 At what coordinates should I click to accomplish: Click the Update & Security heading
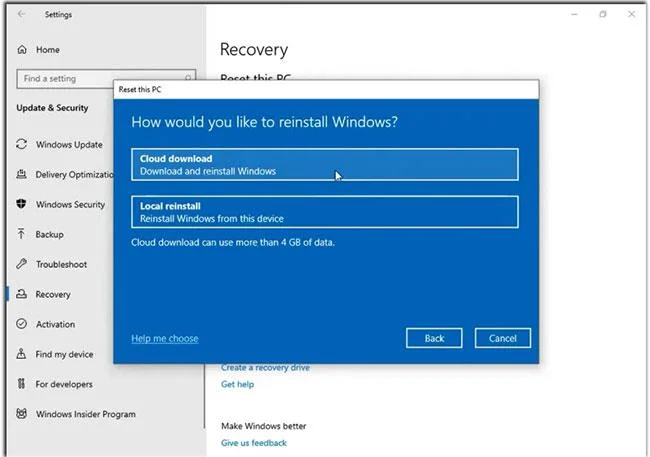tap(52, 108)
